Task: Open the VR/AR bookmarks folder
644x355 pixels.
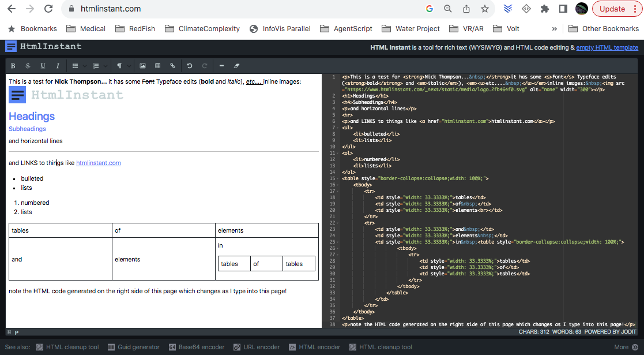Action: tap(466, 29)
